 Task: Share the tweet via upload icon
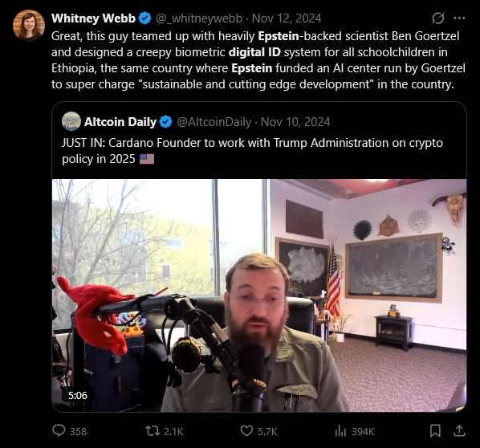click(459, 431)
